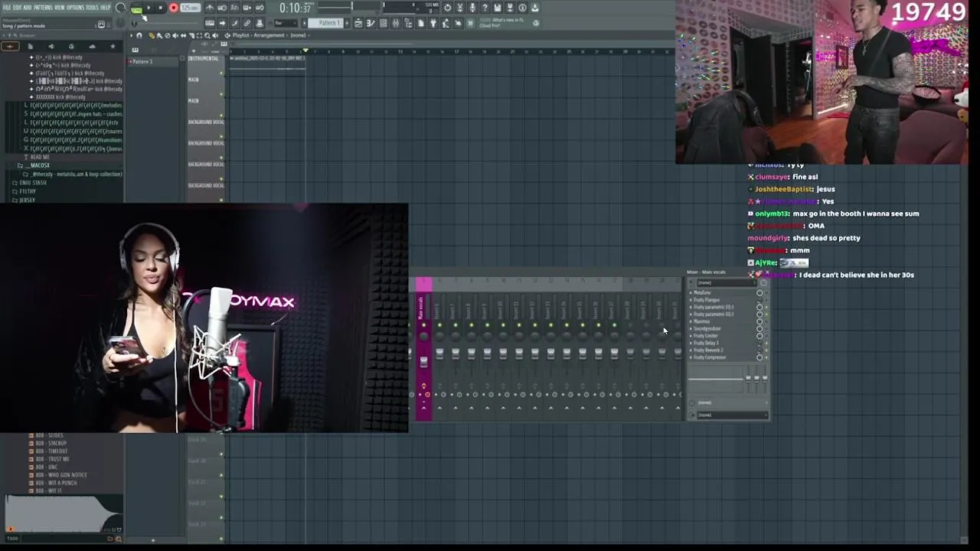This screenshot has width=980, height=551.
Task: Show the Channel rack window icon
Action: coord(382,23)
